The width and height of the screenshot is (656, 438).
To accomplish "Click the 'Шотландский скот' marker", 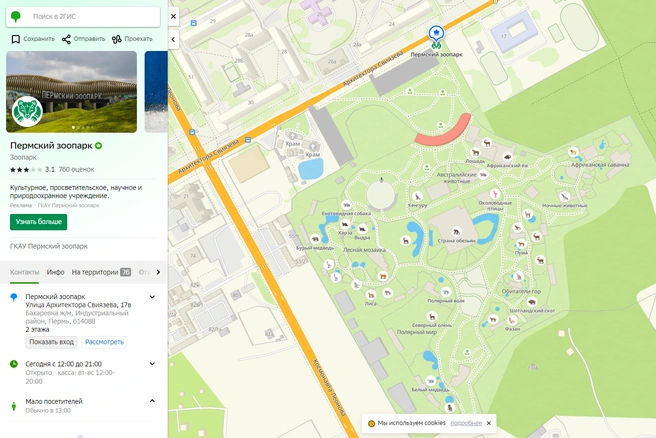I will pyautogui.click(x=532, y=302).
